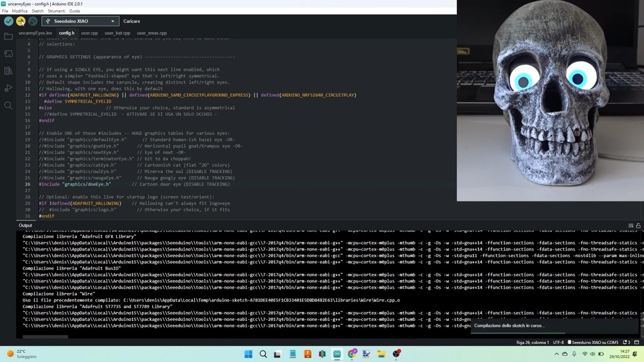The image size is (644, 362).
Task: Open the File menu
Action: (x=5, y=11)
